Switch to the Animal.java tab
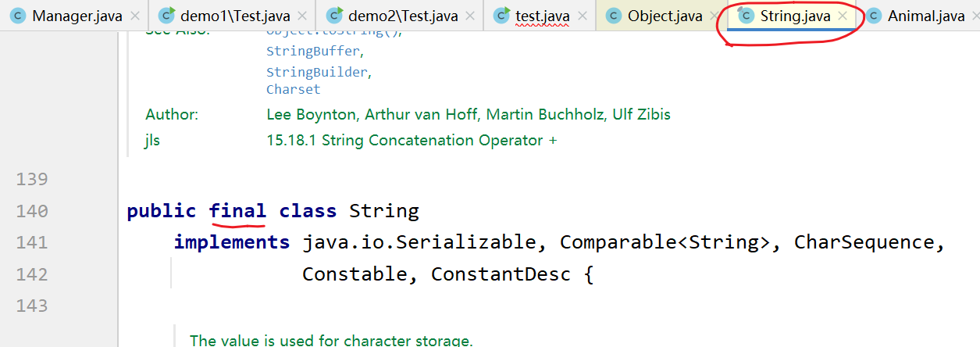The width and height of the screenshot is (980, 347). click(925, 16)
